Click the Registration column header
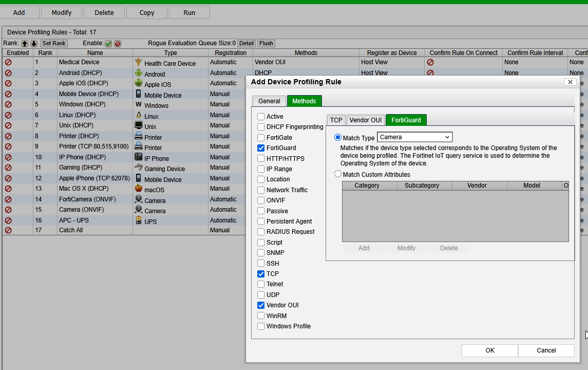588x370 pixels. 230,53
